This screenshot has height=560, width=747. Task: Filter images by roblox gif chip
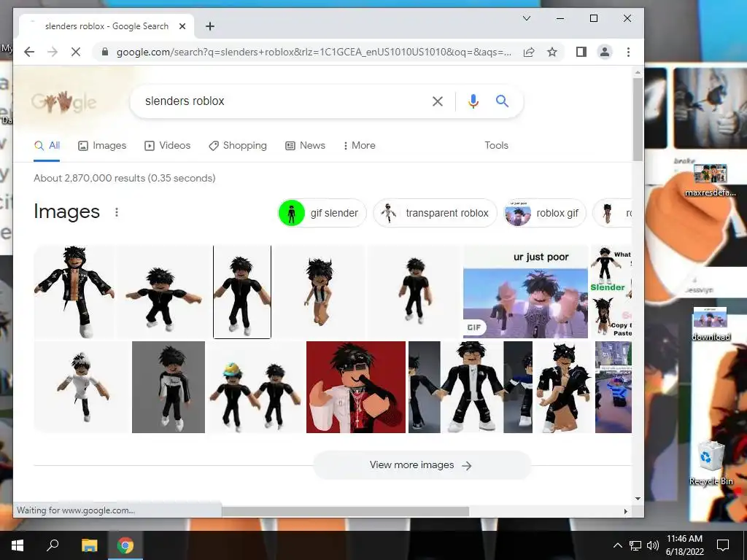pyautogui.click(x=544, y=213)
